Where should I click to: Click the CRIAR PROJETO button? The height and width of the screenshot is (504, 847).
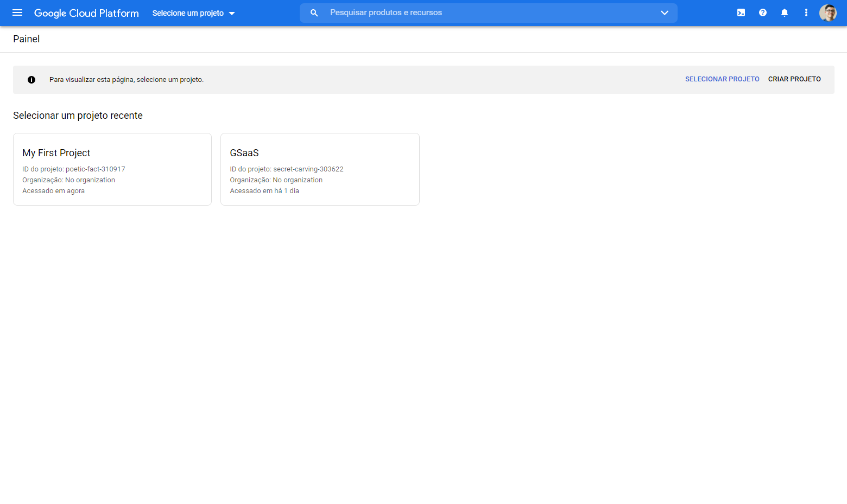coord(794,79)
